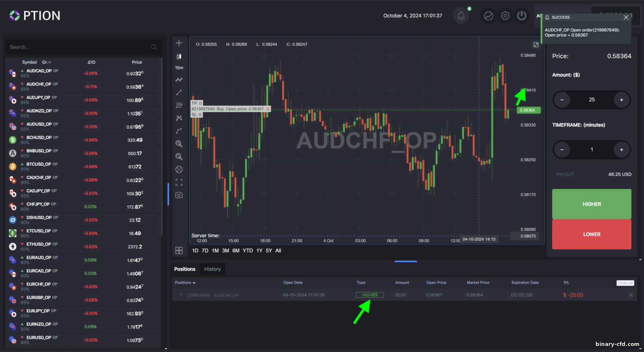Click the red LOWER button
This screenshot has height=352, width=644.
(x=592, y=234)
